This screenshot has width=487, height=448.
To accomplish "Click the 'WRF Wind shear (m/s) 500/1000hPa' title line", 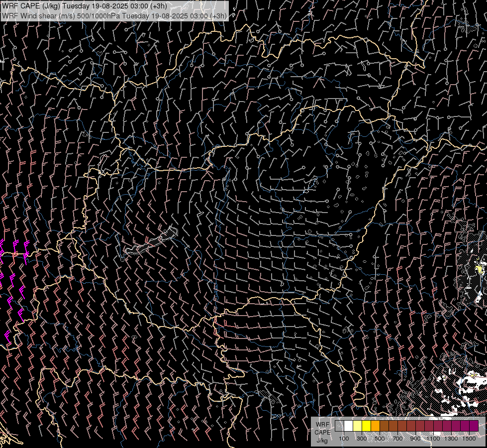I will [114, 15].
